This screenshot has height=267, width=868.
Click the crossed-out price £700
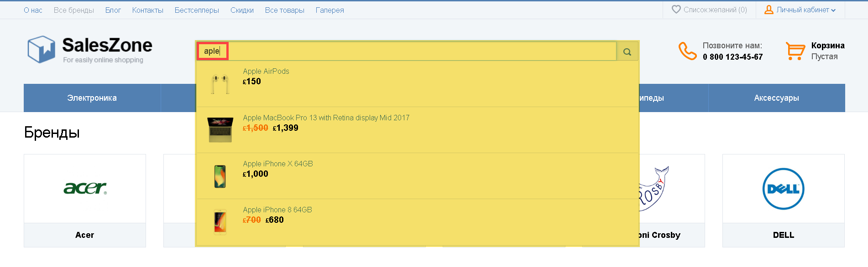251,220
